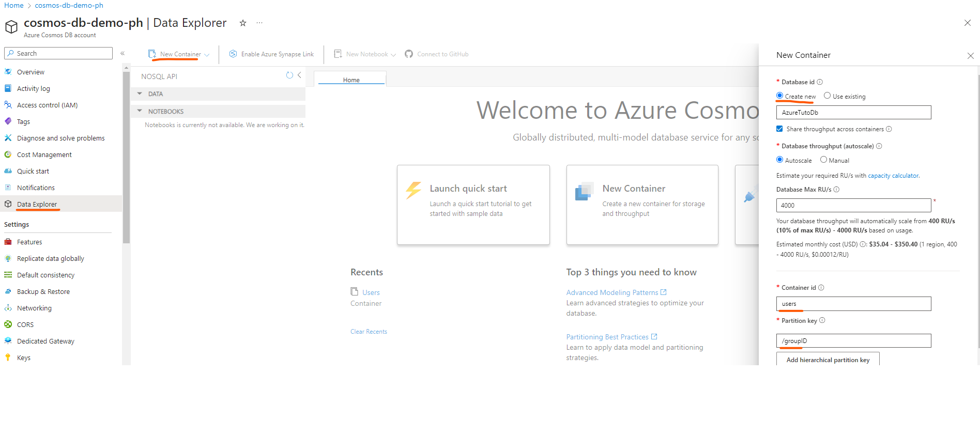Open cosmos-db-demo-ph breadcrumb link
980x436 pixels.
pyautogui.click(x=69, y=5)
